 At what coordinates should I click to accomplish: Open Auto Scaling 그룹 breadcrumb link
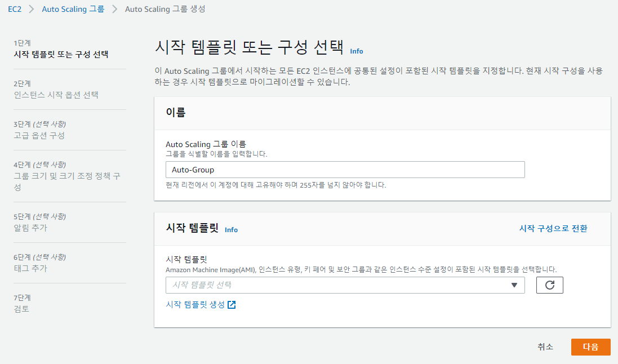pos(73,9)
